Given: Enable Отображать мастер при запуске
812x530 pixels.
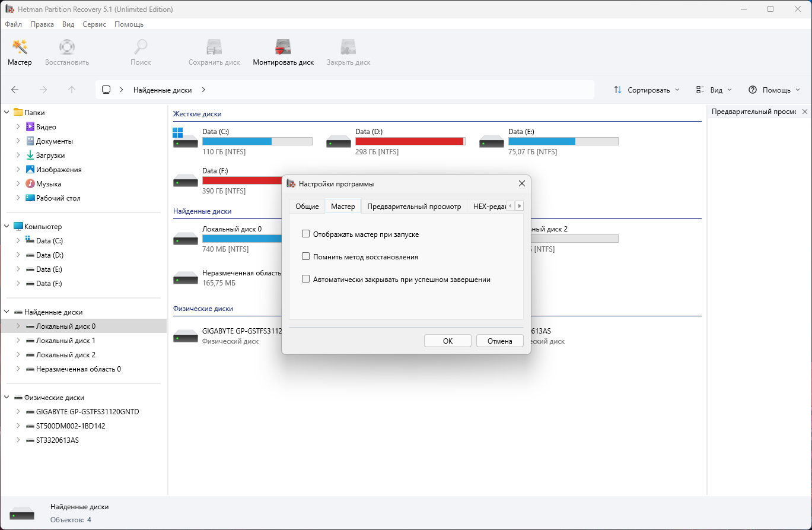Looking at the screenshot, I should [306, 234].
